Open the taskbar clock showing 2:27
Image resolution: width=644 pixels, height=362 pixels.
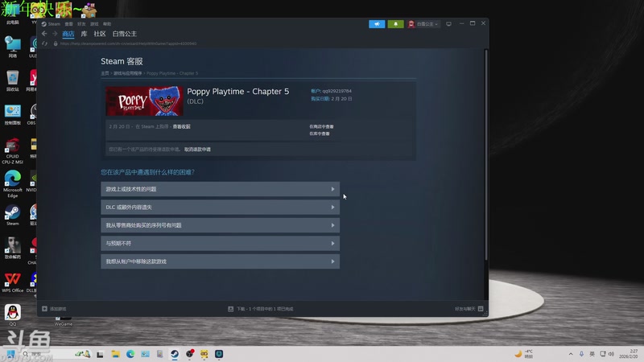(629, 354)
